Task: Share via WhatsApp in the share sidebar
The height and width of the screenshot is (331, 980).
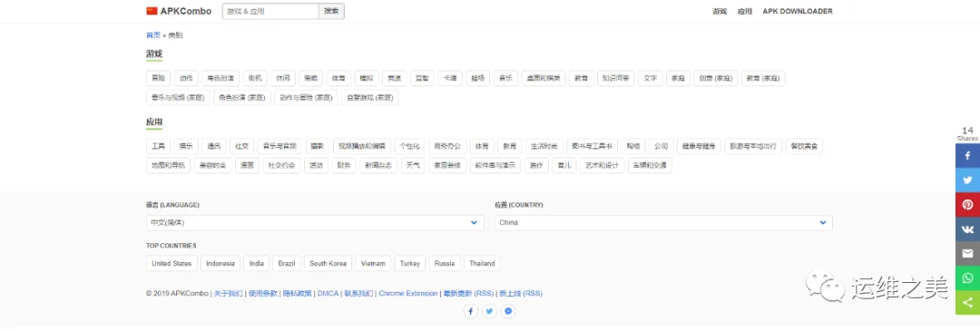Action: tap(967, 277)
